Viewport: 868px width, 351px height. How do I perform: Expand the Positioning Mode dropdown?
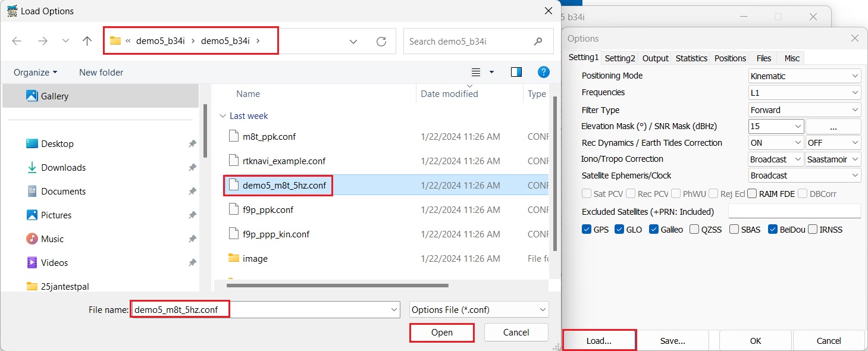click(x=804, y=76)
